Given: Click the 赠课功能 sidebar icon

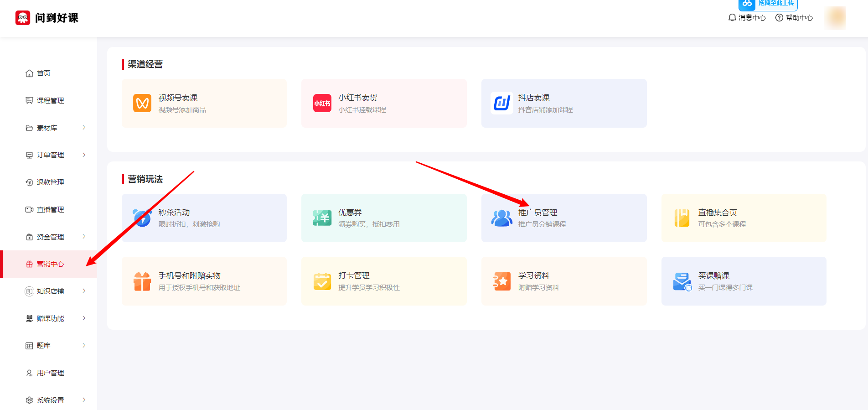Looking at the screenshot, I should (29, 318).
